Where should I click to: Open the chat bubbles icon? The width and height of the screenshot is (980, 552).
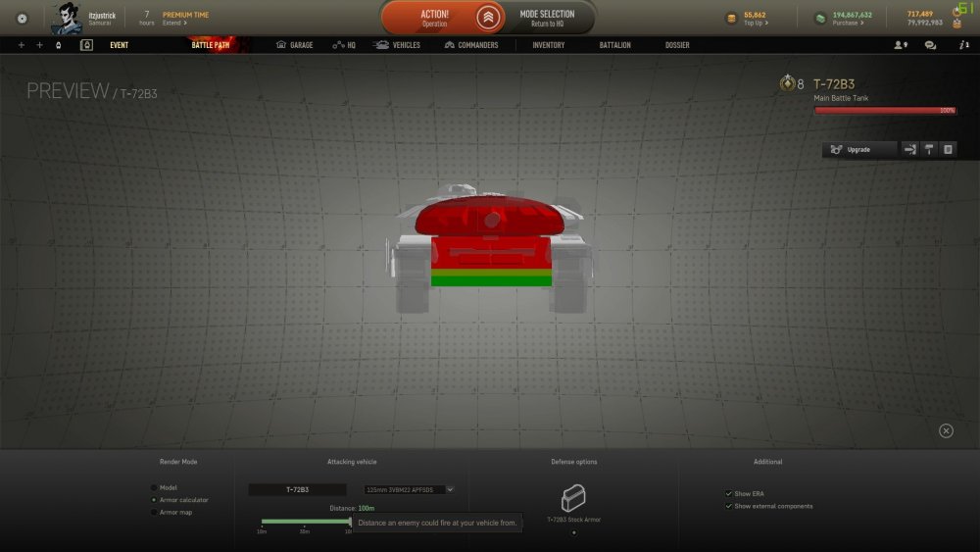tap(930, 45)
